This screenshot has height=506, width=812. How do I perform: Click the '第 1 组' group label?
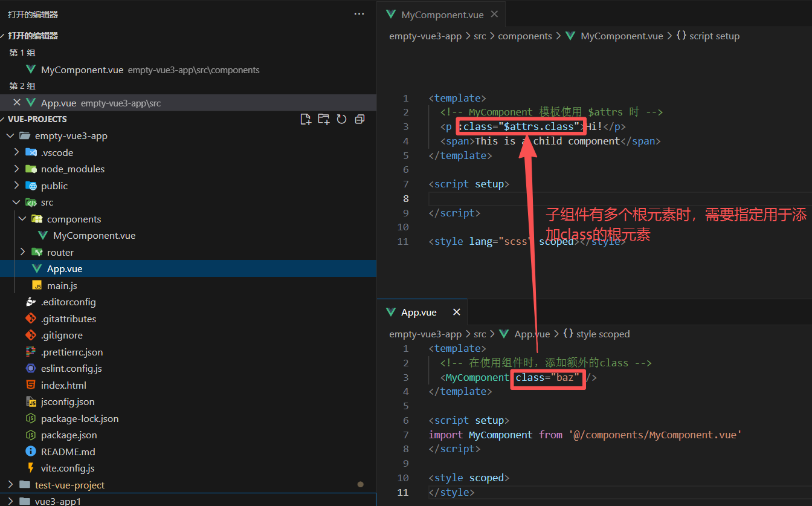coord(22,53)
